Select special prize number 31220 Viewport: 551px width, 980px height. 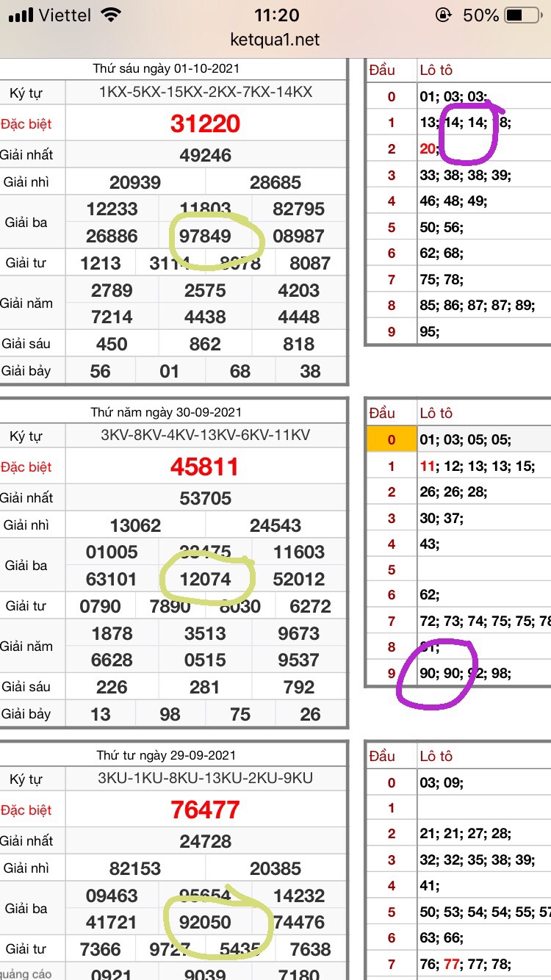(x=206, y=123)
